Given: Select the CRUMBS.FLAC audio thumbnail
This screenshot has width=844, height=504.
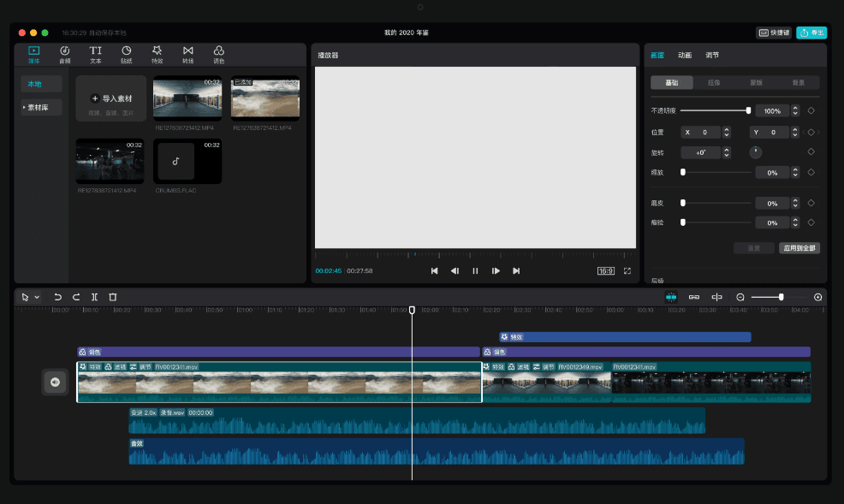Looking at the screenshot, I should tap(187, 161).
